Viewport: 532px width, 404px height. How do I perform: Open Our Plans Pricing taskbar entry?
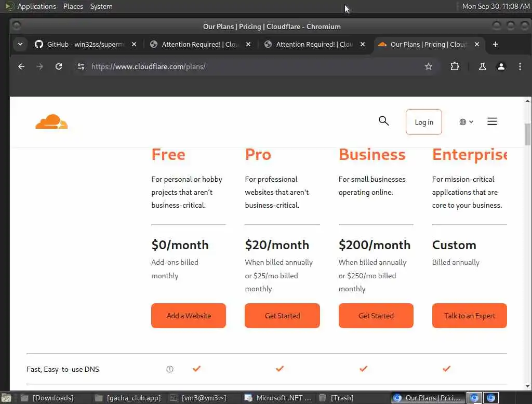pos(428,398)
